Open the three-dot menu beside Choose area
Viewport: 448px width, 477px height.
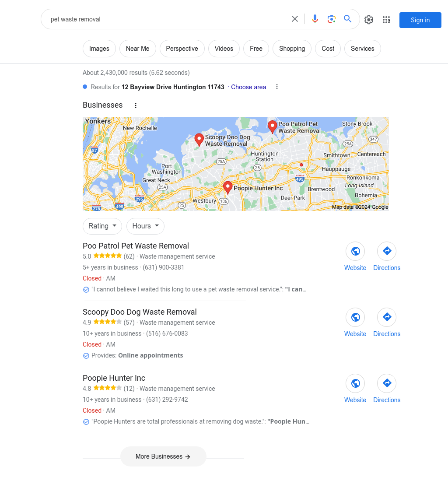click(x=277, y=87)
